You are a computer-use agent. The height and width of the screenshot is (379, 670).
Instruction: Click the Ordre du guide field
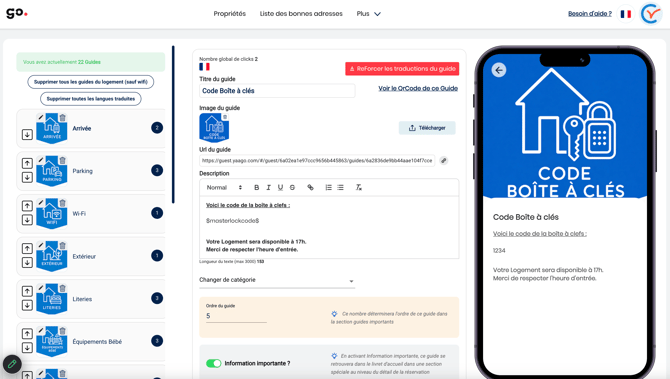pyautogui.click(x=236, y=316)
